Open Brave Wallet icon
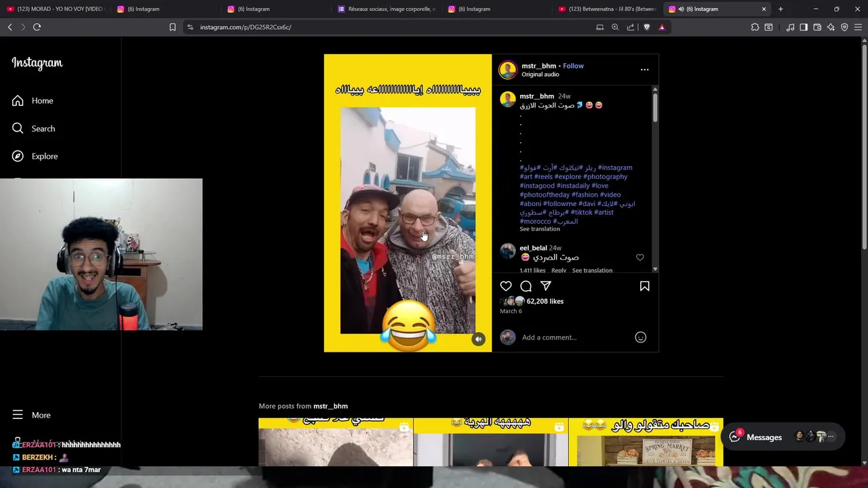The image size is (868, 488). [x=817, y=27]
